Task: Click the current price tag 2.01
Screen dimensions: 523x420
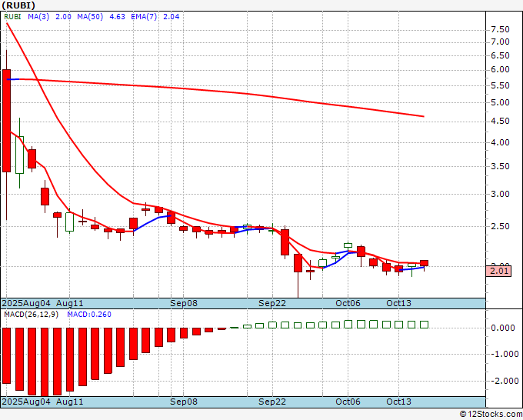Action: point(499,271)
